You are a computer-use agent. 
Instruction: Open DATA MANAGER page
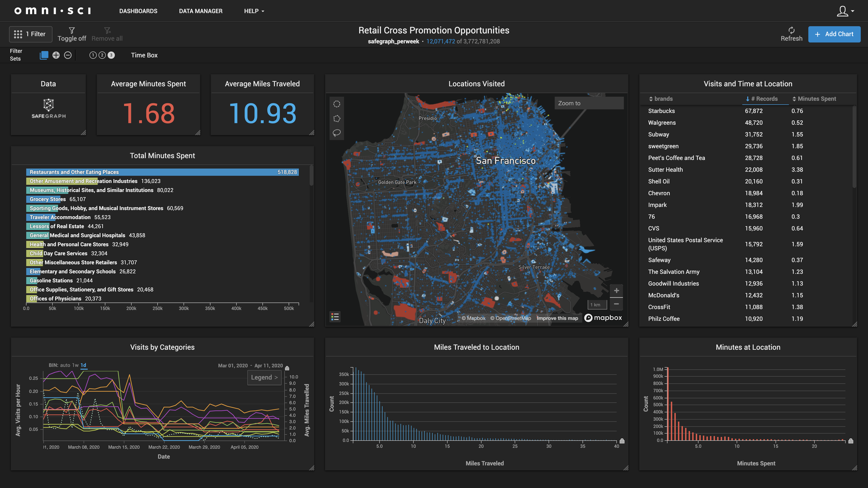click(200, 11)
